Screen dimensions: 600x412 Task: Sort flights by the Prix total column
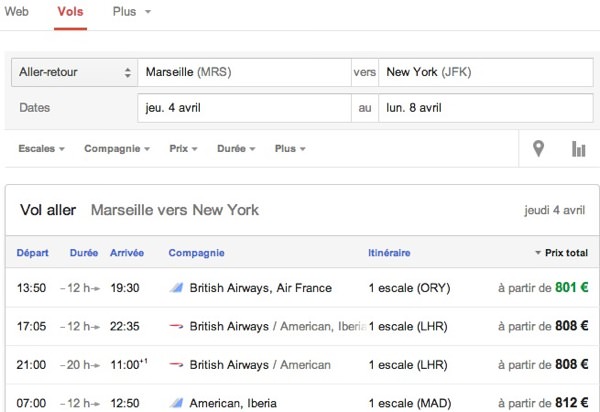(561, 253)
